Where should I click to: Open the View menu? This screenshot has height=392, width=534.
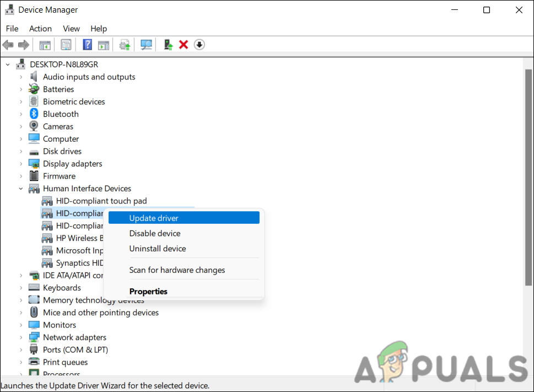pyautogui.click(x=71, y=28)
